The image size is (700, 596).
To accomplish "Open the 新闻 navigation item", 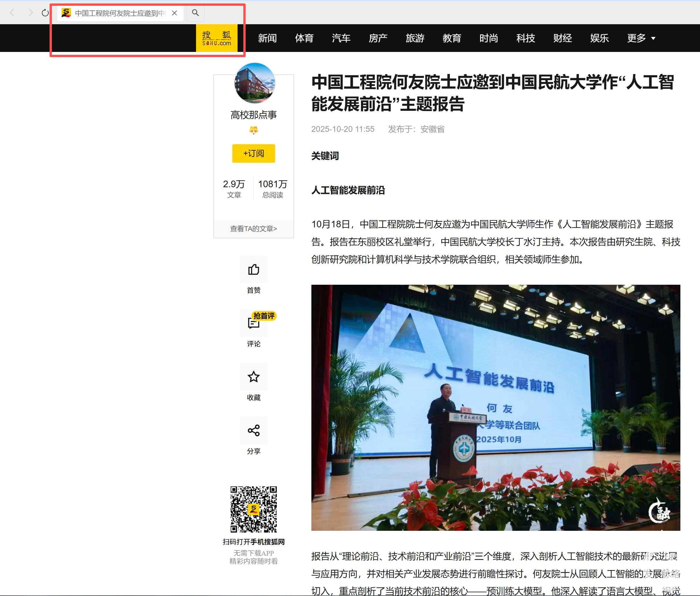I will coord(267,38).
